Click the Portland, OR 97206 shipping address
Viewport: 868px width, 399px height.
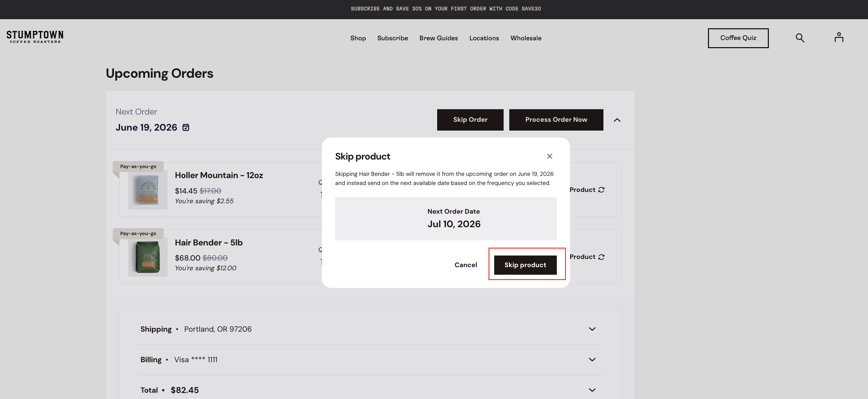pyautogui.click(x=218, y=329)
